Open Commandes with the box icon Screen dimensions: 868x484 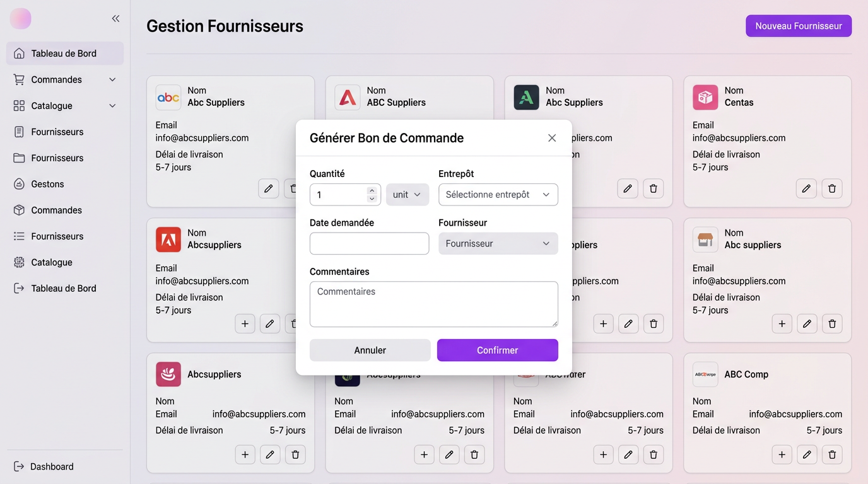pyautogui.click(x=65, y=210)
